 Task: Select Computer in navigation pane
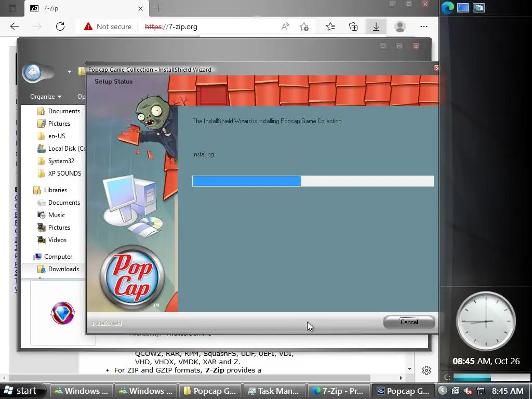pyautogui.click(x=52, y=257)
